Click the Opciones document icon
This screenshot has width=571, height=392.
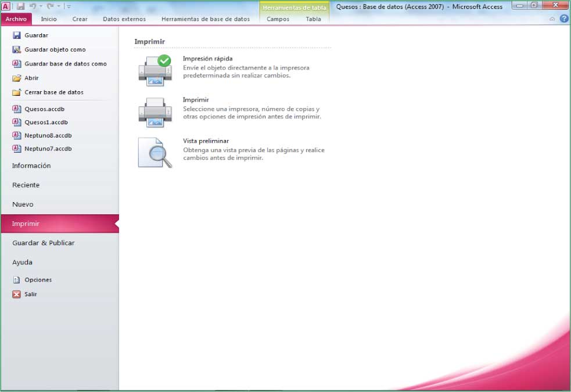16,280
